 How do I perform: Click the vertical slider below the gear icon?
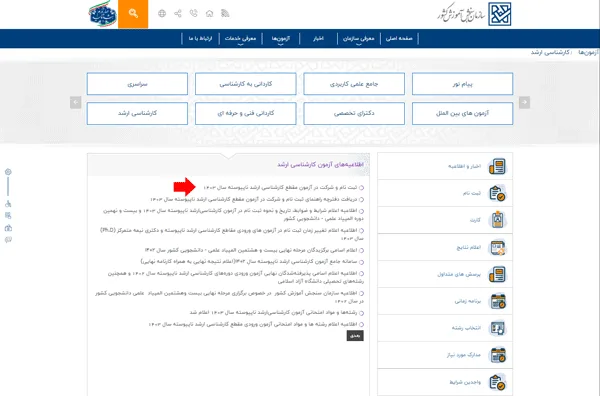point(8,187)
